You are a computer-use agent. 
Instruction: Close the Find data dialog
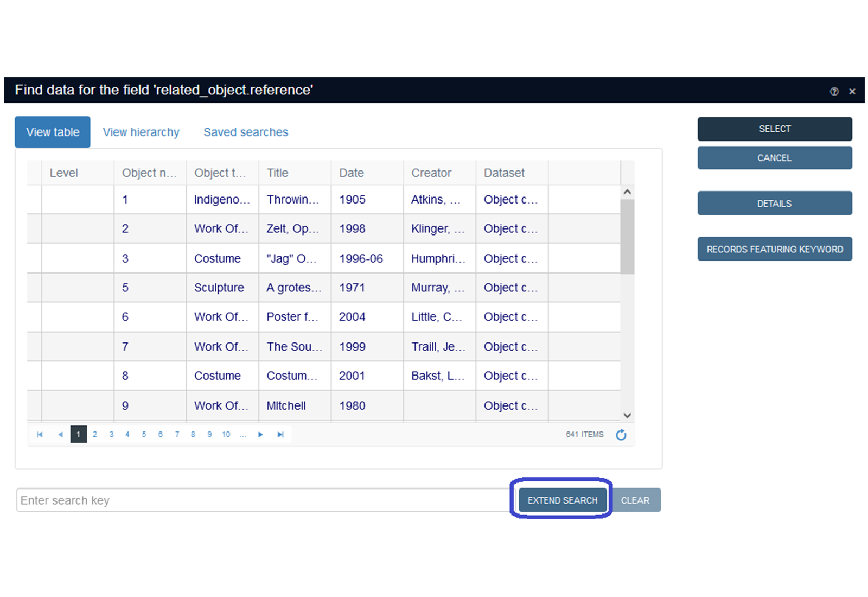[x=852, y=91]
